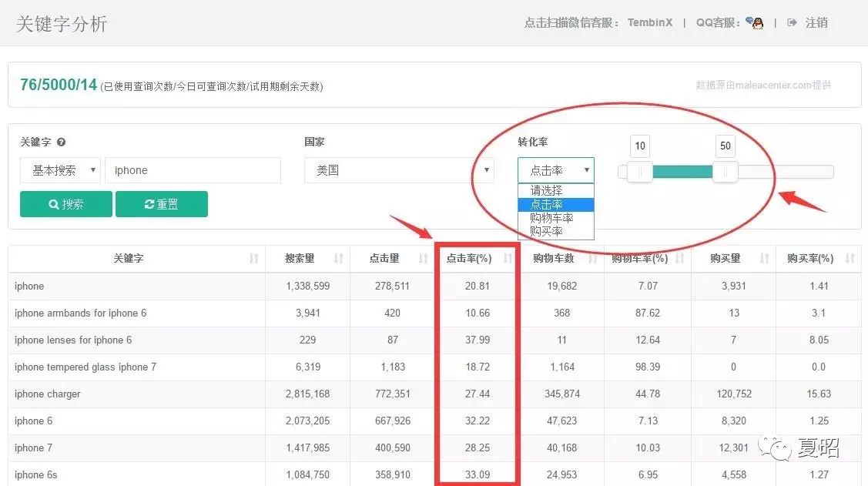The width and height of the screenshot is (868, 486).
Task: Select the 'iphone charger' keyword cell
Action: click(47, 394)
